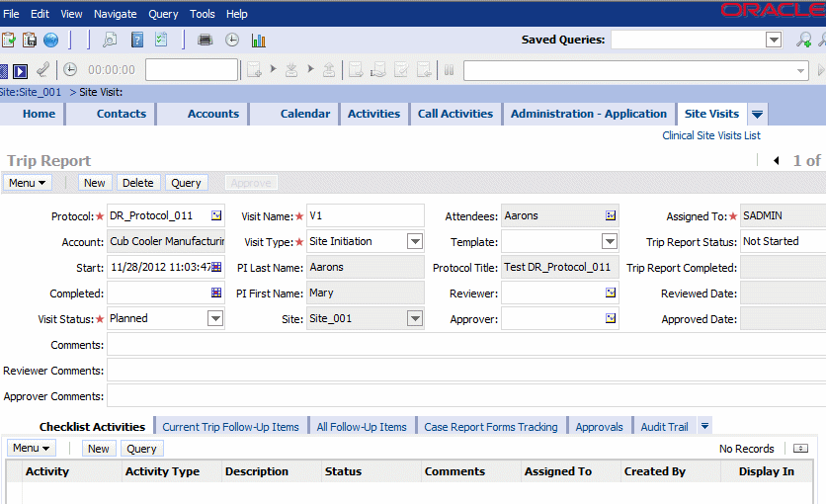826x504 pixels.
Task: Open the Attendees select icon
Action: [x=611, y=215]
